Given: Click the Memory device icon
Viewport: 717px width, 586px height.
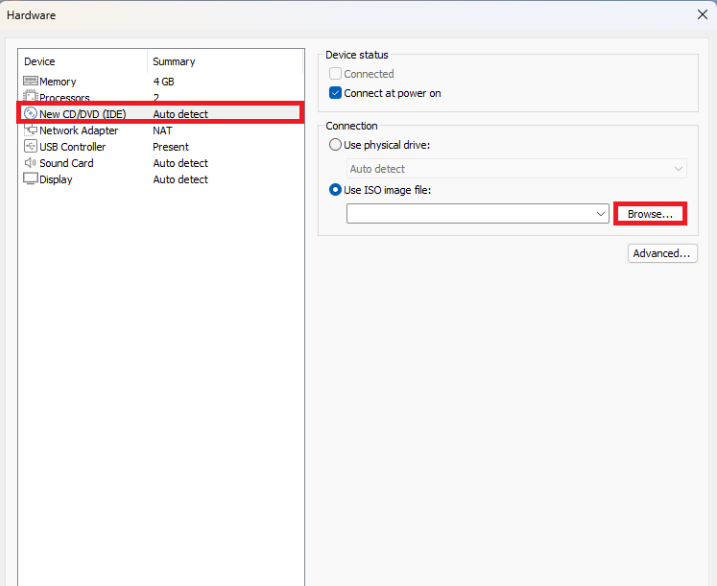Looking at the screenshot, I should pyautogui.click(x=30, y=81).
